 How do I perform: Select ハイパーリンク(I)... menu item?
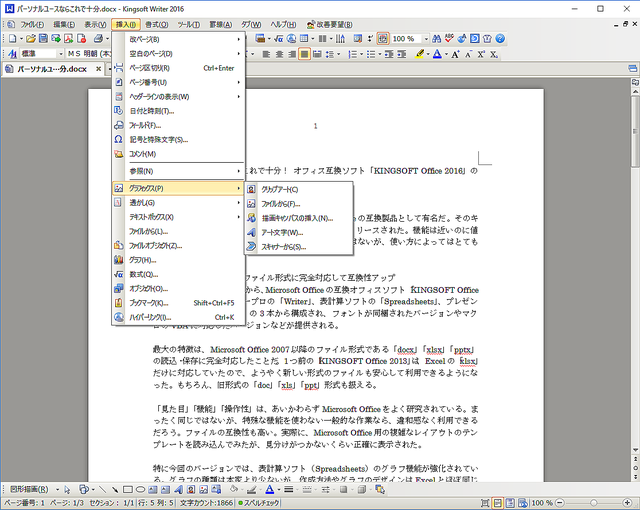178,317
